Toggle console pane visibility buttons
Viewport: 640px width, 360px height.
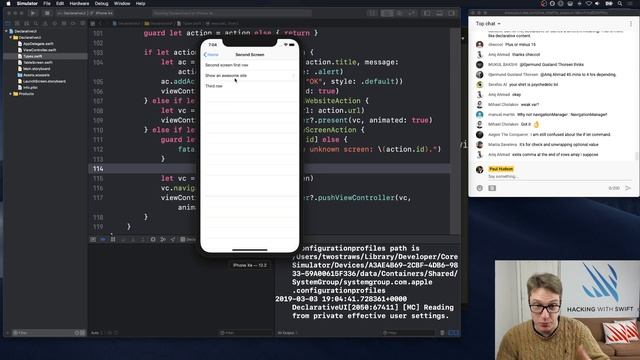pos(453,333)
